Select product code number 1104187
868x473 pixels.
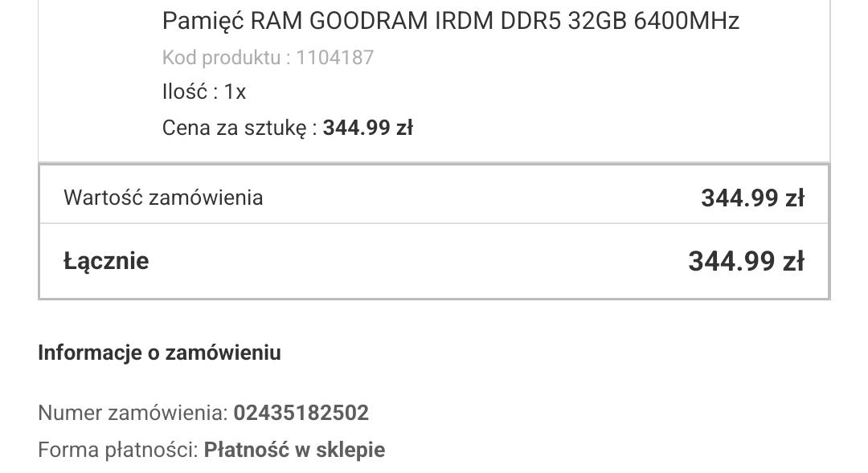[335, 57]
